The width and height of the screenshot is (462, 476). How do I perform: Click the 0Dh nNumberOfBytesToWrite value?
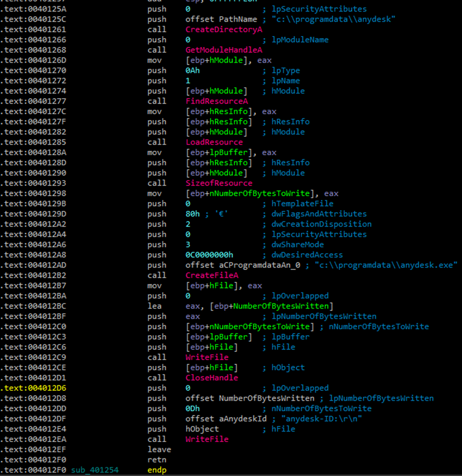coord(192,408)
